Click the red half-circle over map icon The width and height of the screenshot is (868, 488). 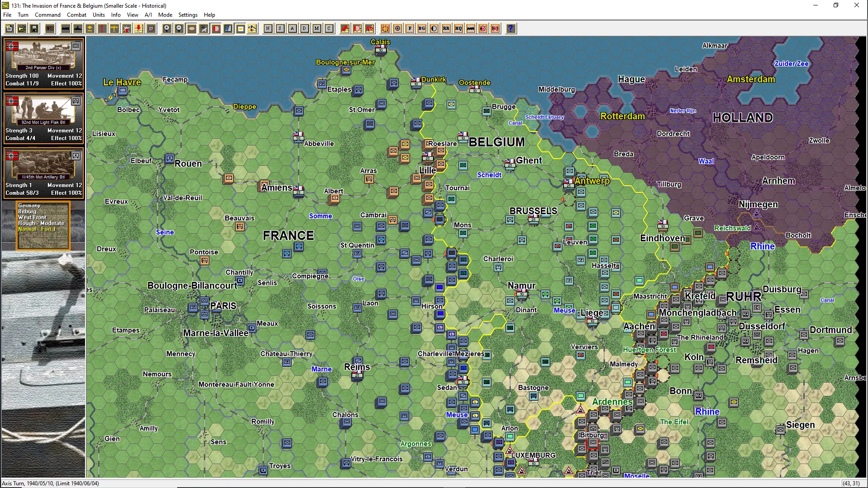coord(357,28)
